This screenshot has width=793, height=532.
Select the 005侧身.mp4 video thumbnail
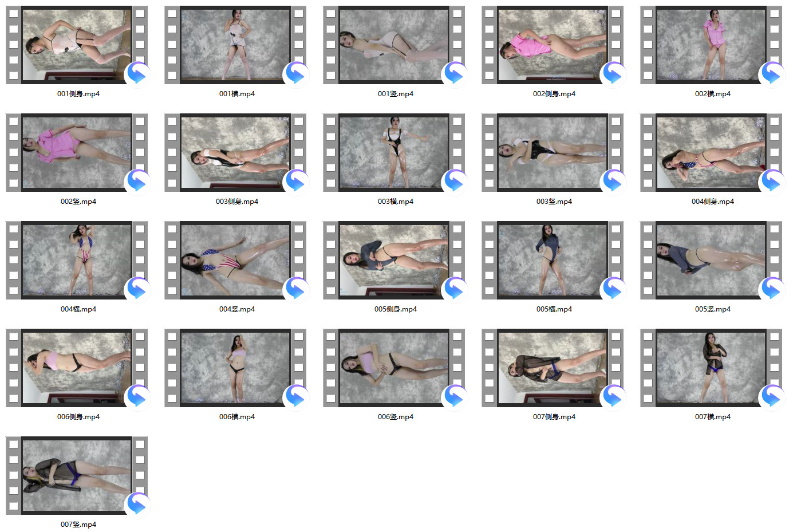coord(394,261)
